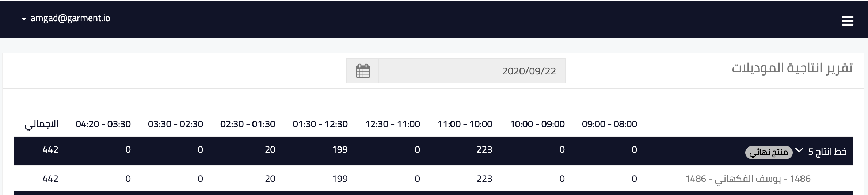Click total 442 in خط انتاج 5 row
868x195 pixels.
[x=50, y=149]
